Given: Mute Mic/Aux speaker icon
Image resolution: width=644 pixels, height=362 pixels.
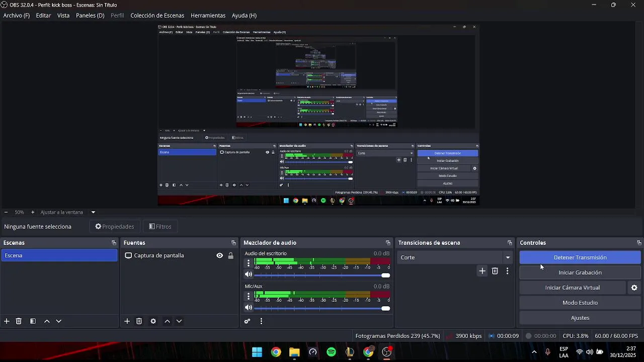Looking at the screenshot, I should coord(248,308).
